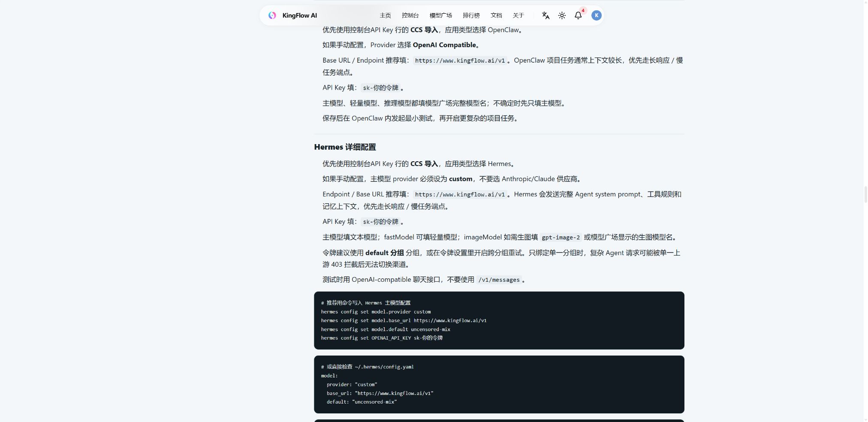The height and width of the screenshot is (422, 868).
Task: Open the 模型广场 nav item
Action: 440,15
